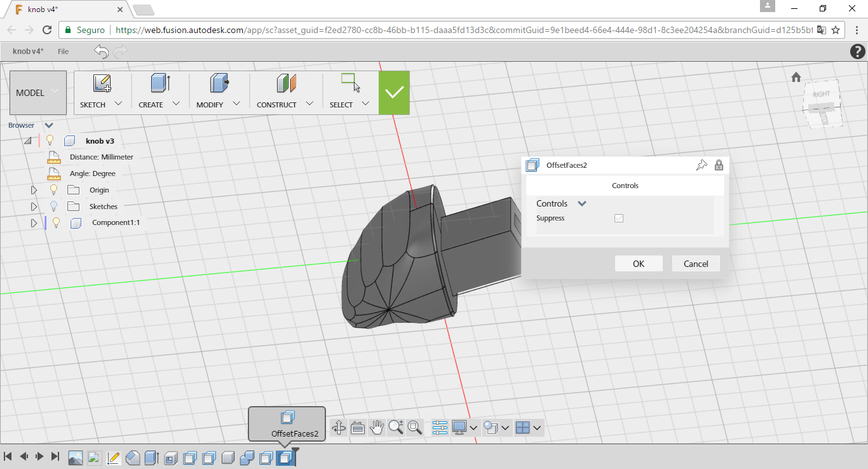Open the Help question mark
Viewport: 868px width, 469px height.
(x=857, y=51)
